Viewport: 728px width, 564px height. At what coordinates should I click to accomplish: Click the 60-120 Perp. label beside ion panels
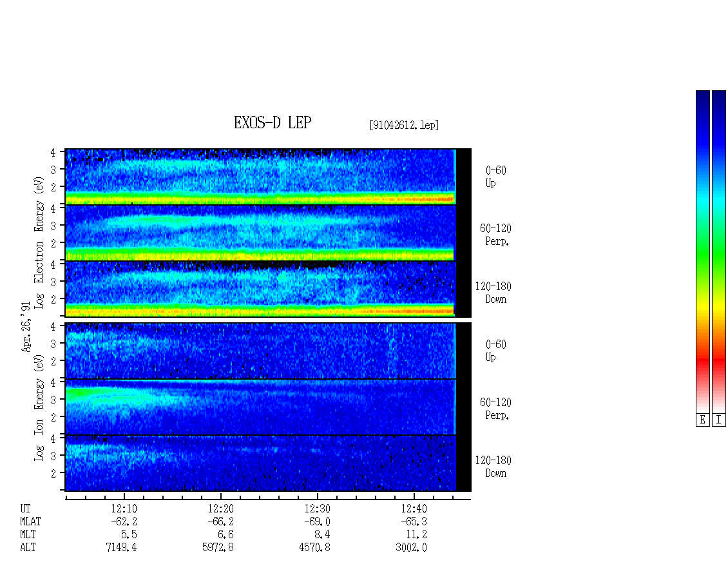pyautogui.click(x=495, y=409)
